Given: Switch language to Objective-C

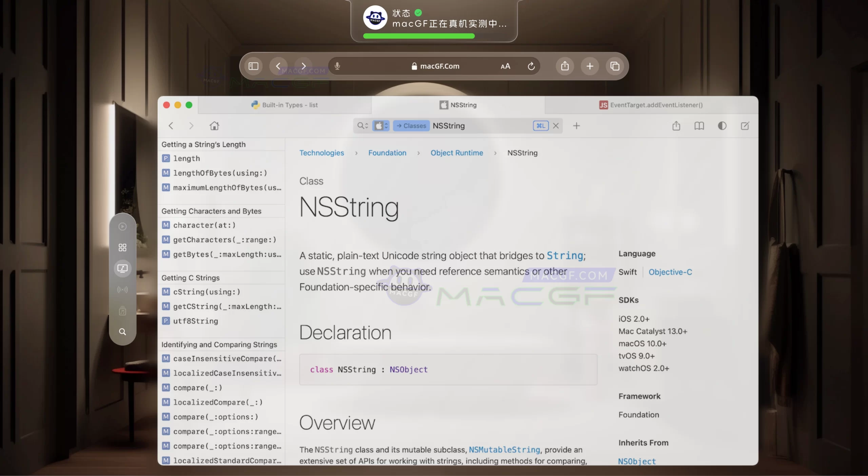Looking at the screenshot, I should click(670, 272).
